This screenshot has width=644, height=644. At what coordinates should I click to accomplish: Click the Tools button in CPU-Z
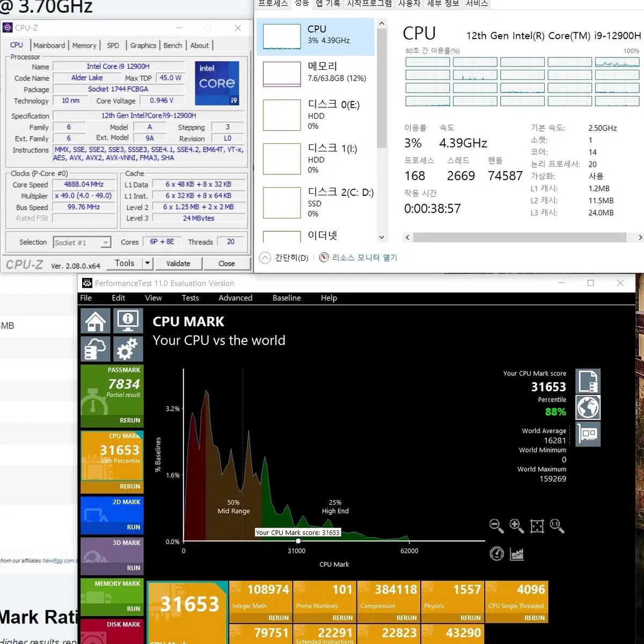point(125,264)
